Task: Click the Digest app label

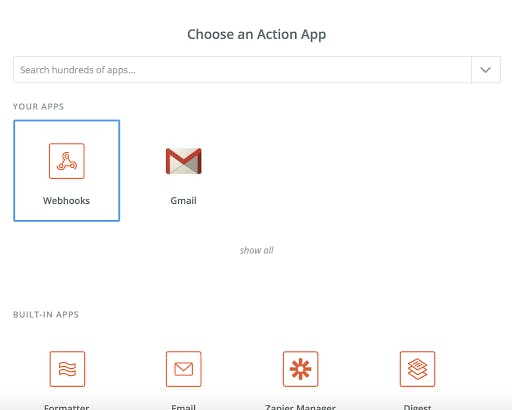Action: [x=417, y=407]
